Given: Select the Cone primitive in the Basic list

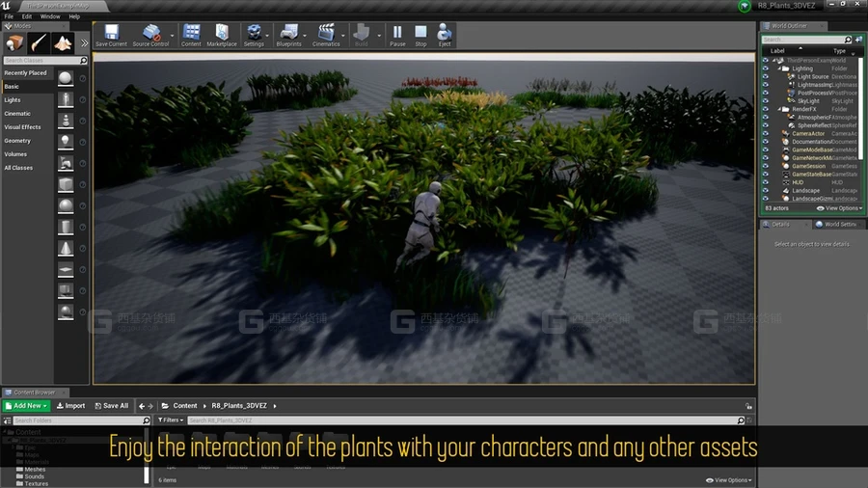Looking at the screenshot, I should click(x=66, y=248).
